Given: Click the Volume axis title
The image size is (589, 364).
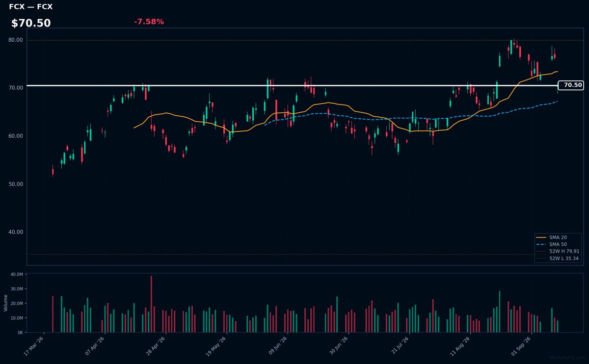Looking at the screenshot, I should (x=5, y=303).
